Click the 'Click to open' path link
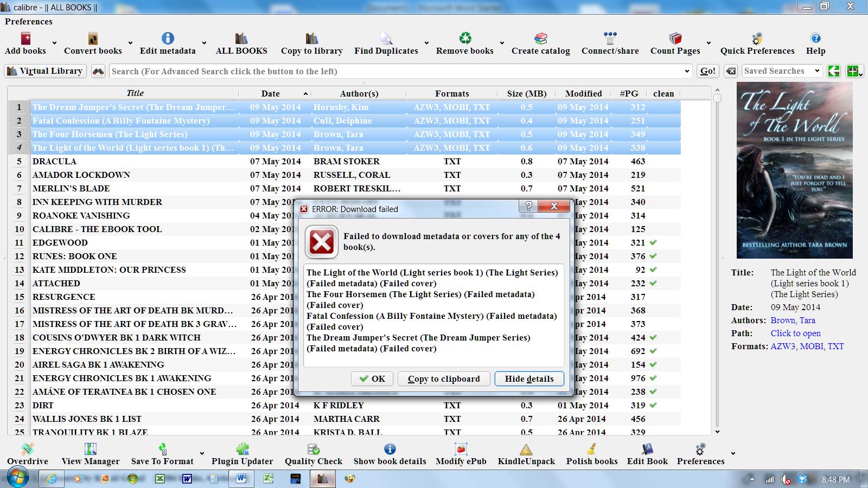868x488 pixels. (x=795, y=333)
